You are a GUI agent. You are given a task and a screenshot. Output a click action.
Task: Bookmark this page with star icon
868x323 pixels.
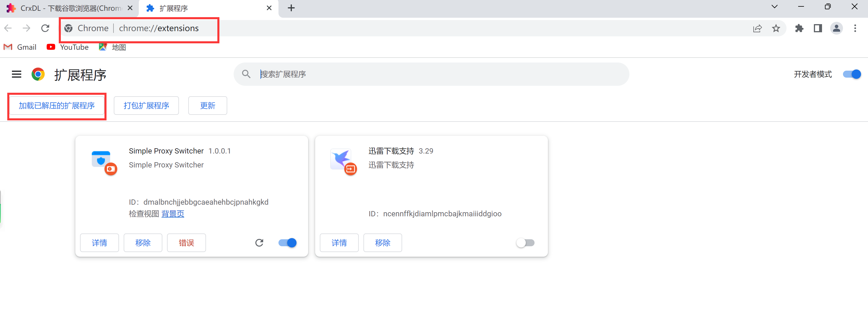(x=776, y=28)
